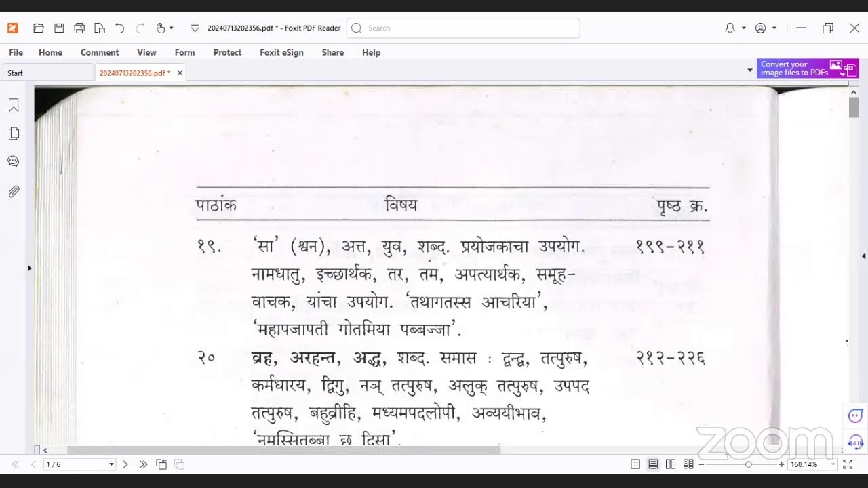Open the Share ribbon tab
The width and height of the screenshot is (868, 488).
tap(332, 52)
